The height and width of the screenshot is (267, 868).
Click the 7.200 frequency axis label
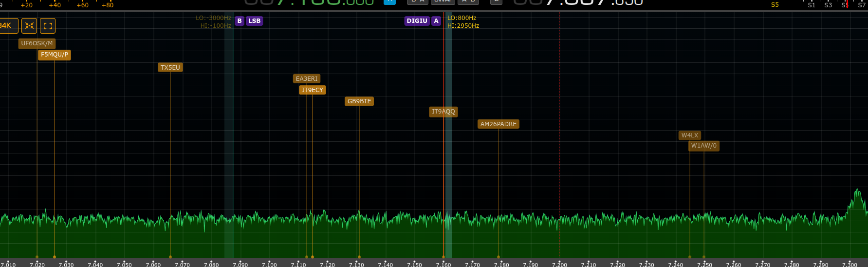[559, 264]
